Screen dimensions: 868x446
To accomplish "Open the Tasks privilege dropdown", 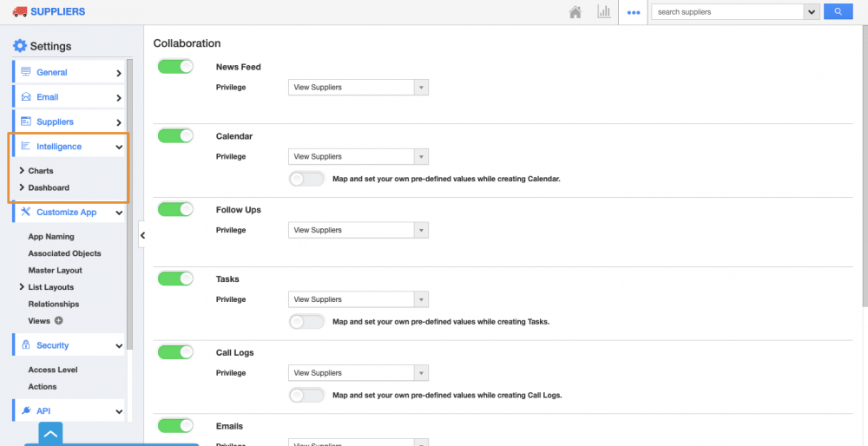I will 358,299.
